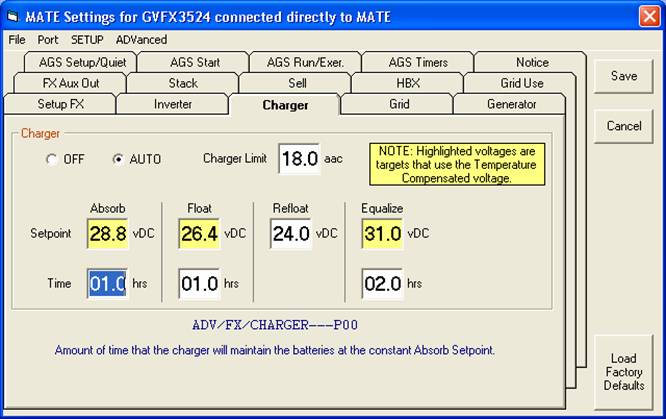Click the Time row label
The height and width of the screenshot is (419, 666).
point(59,283)
